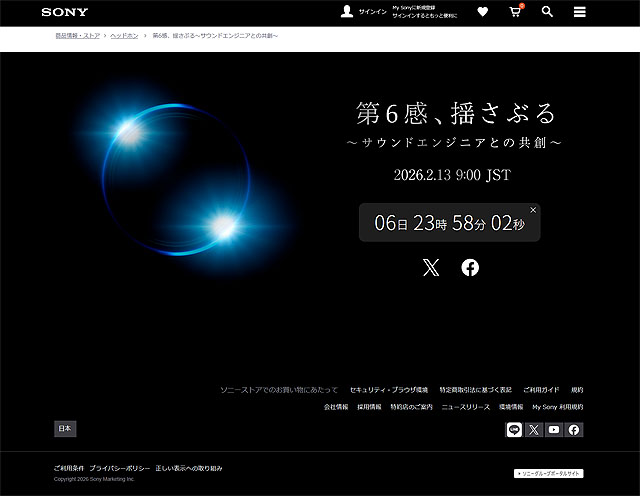
Task: Click the 日本 region button
Action: tap(65, 429)
